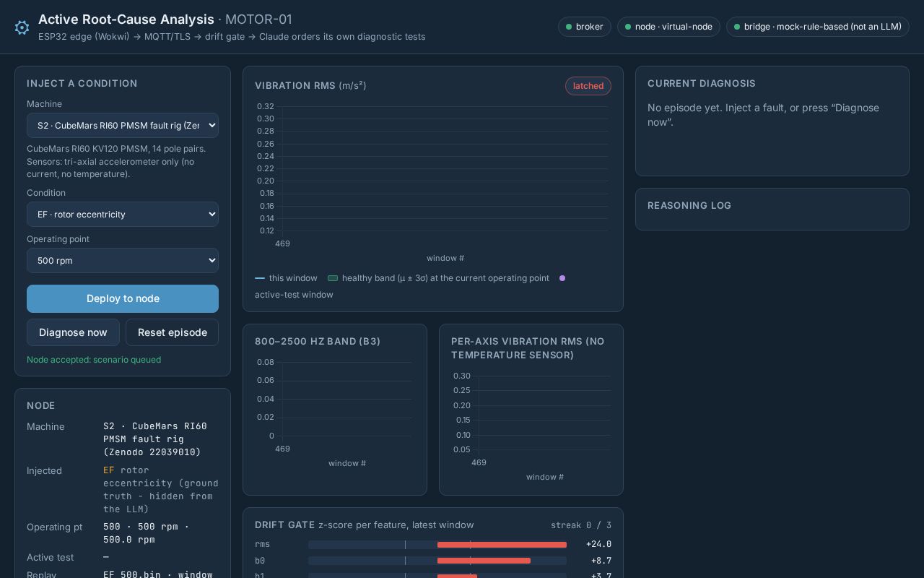924x578 pixels.
Task: Click the +8.7 b0 z-score value
Action: tap(601, 561)
